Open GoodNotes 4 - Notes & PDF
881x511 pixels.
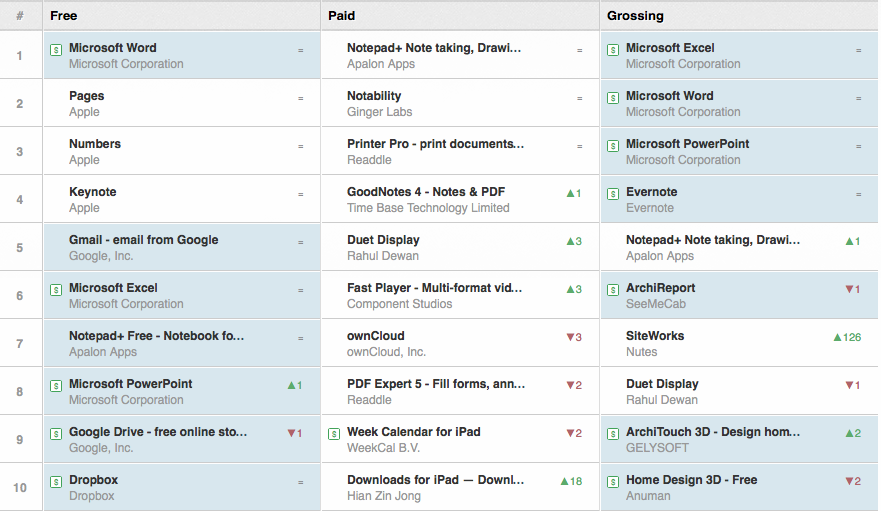[x=426, y=192]
